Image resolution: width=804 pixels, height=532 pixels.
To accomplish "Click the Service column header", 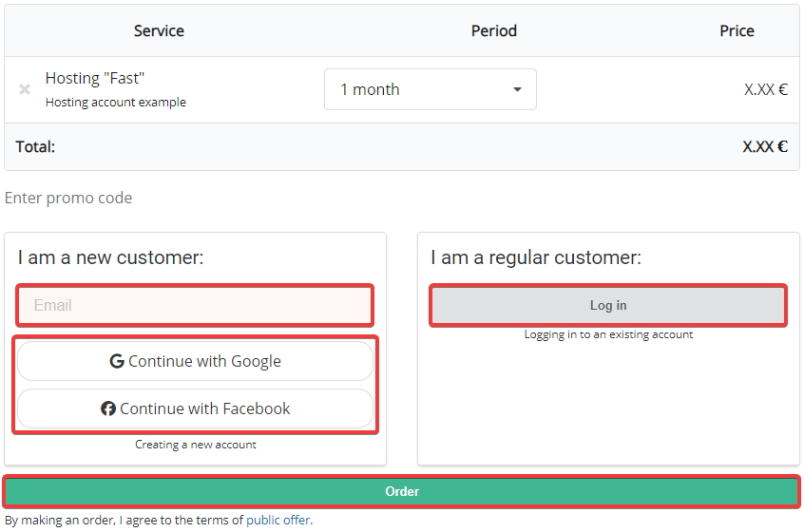I will (x=159, y=30).
